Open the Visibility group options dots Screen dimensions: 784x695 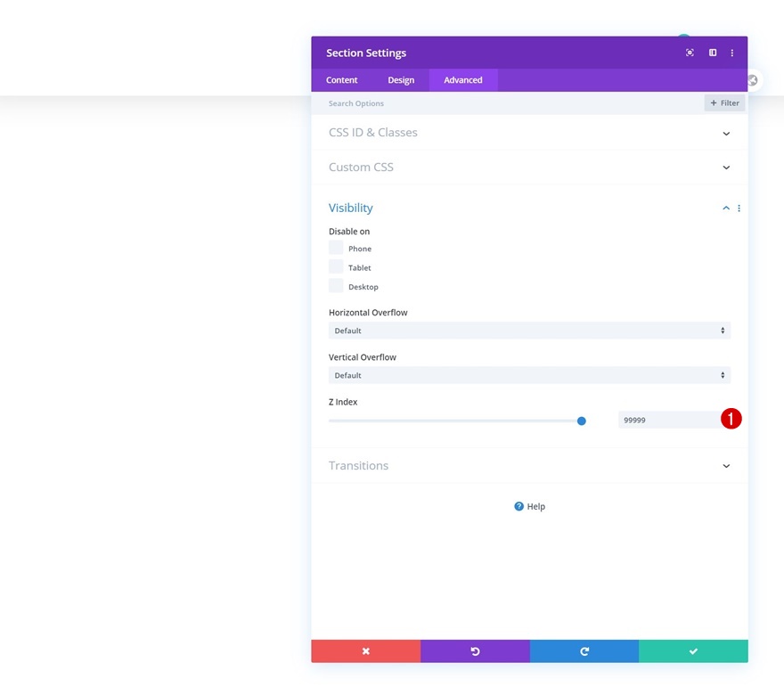click(x=739, y=208)
